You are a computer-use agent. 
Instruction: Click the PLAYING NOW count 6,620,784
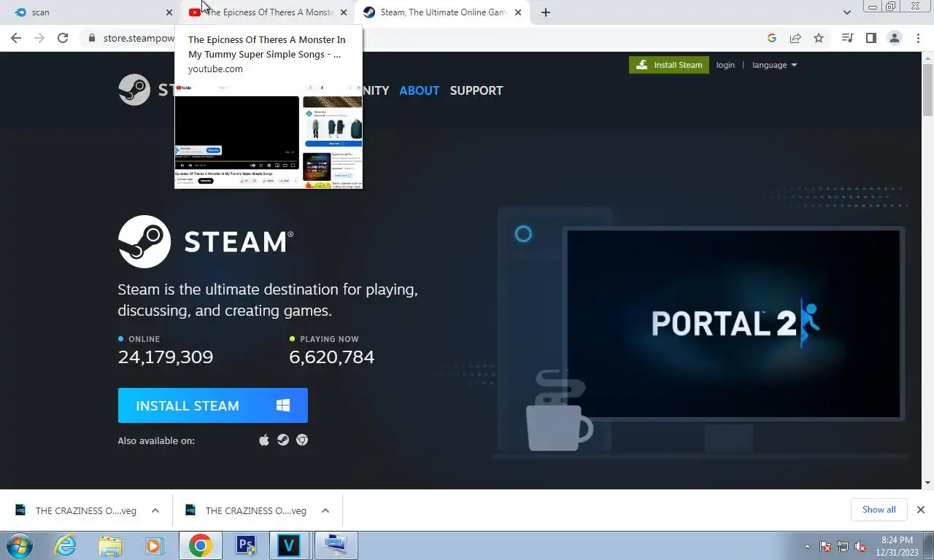pos(332,357)
